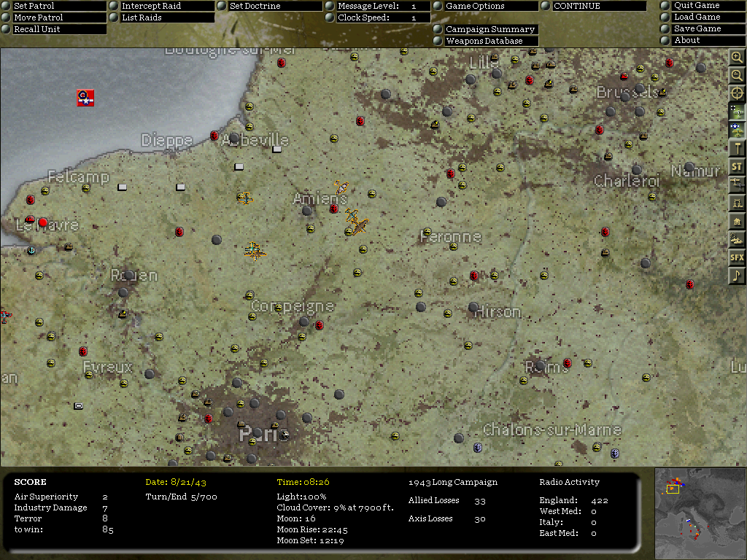Screen dimensions: 747x560
Task: Click the building icon in sidebar
Action: click(x=737, y=222)
